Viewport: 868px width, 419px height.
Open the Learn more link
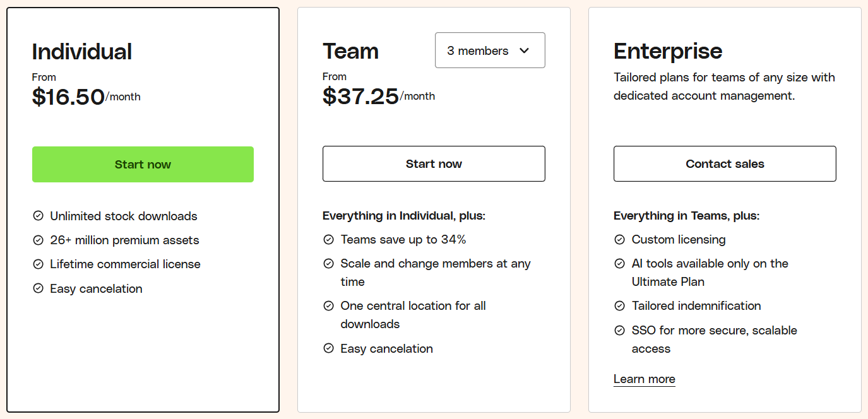[x=644, y=379]
